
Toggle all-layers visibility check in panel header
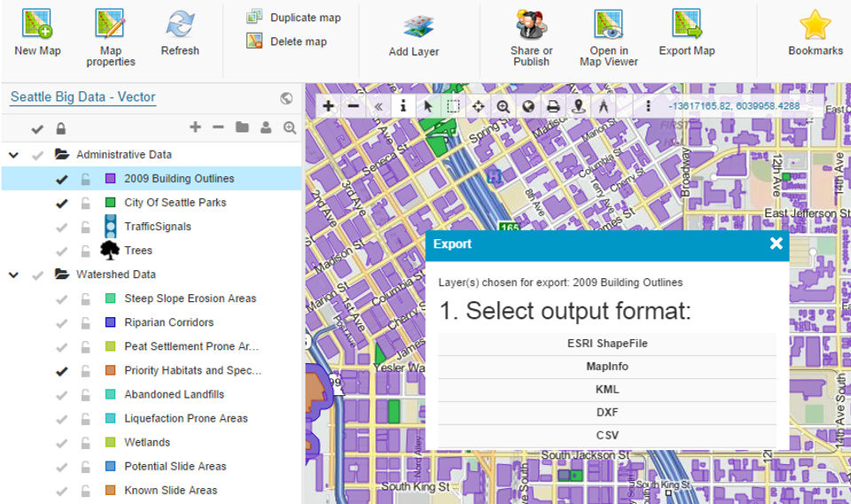37,128
